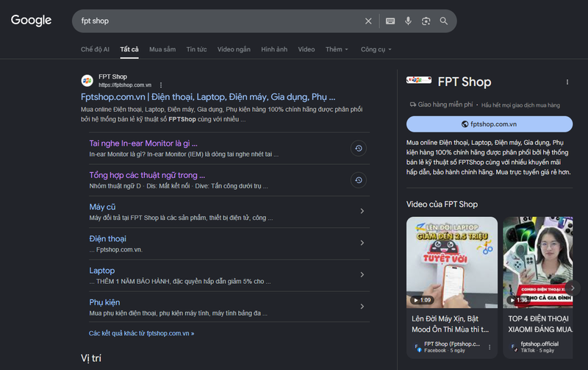The height and width of the screenshot is (370, 588).
Task: Select the Tất cả tab
Action: pos(129,49)
